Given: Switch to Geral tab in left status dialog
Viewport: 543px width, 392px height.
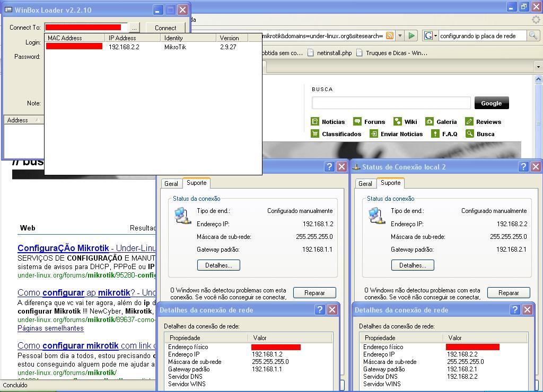Looking at the screenshot, I should coord(171,184).
